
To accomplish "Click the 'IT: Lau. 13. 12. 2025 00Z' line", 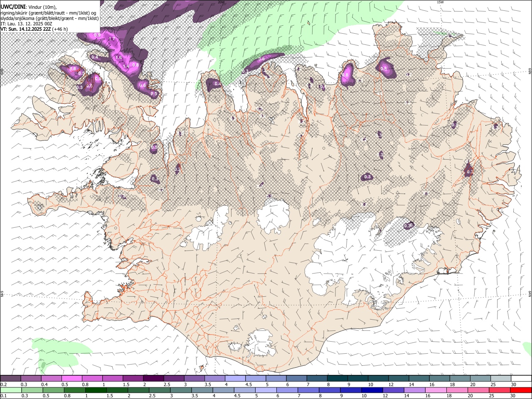I will pyautogui.click(x=26, y=24).
